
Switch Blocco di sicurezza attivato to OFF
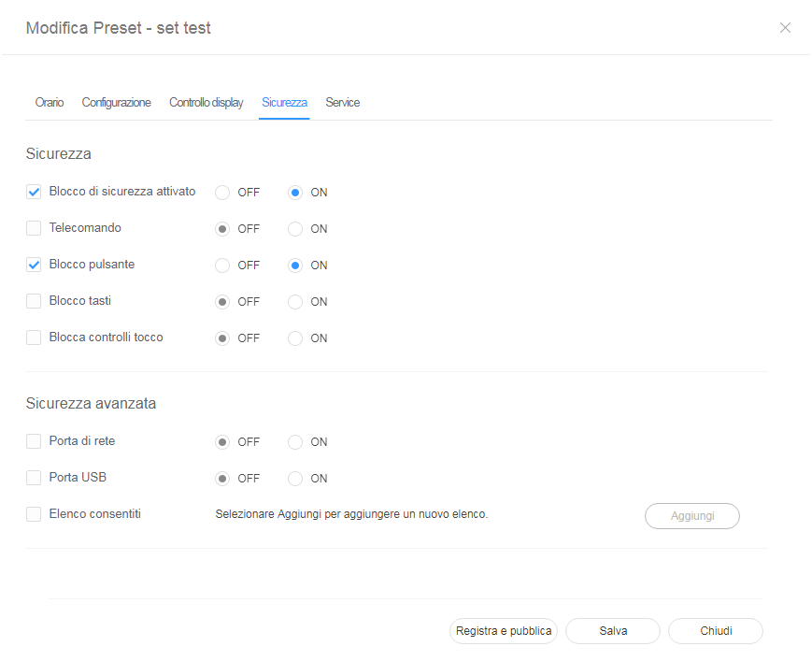tap(222, 193)
